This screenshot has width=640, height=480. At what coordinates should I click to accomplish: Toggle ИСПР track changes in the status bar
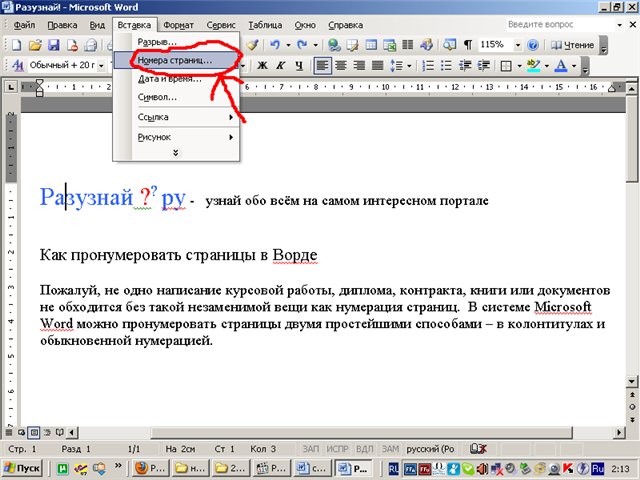[337, 449]
